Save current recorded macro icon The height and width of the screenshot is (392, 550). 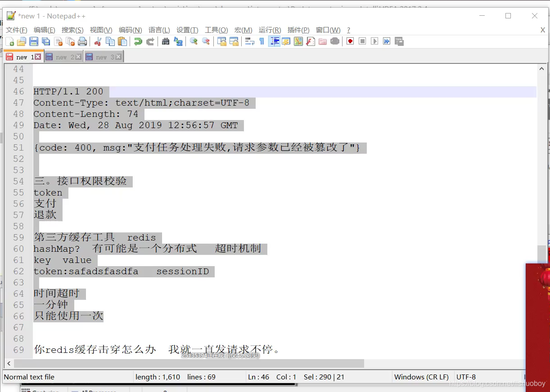pos(399,41)
